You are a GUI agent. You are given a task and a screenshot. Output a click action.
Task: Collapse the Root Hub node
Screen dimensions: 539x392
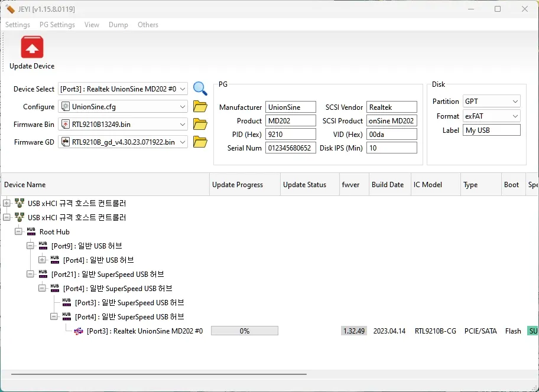click(18, 231)
